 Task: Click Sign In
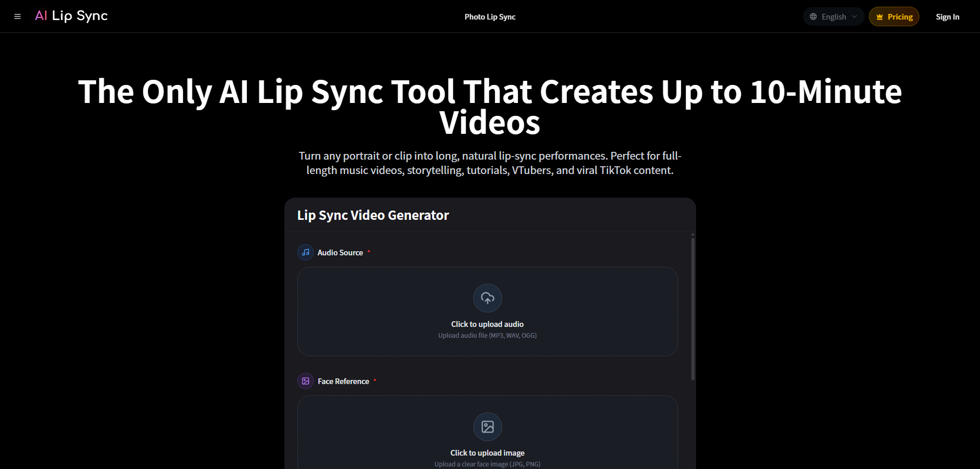[948, 17]
